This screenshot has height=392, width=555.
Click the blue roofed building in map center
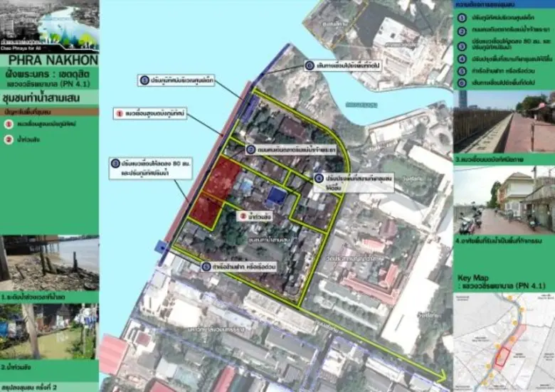277,195
